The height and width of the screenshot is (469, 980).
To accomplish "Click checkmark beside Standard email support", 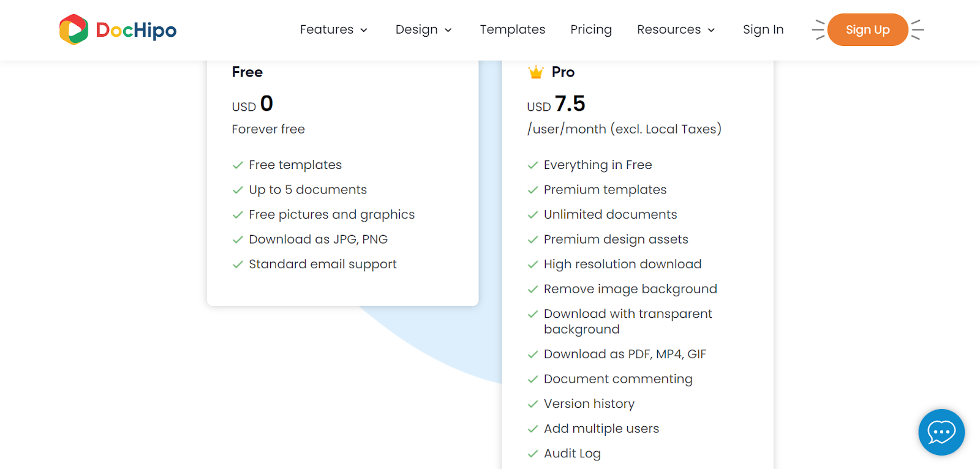I will [x=238, y=265].
